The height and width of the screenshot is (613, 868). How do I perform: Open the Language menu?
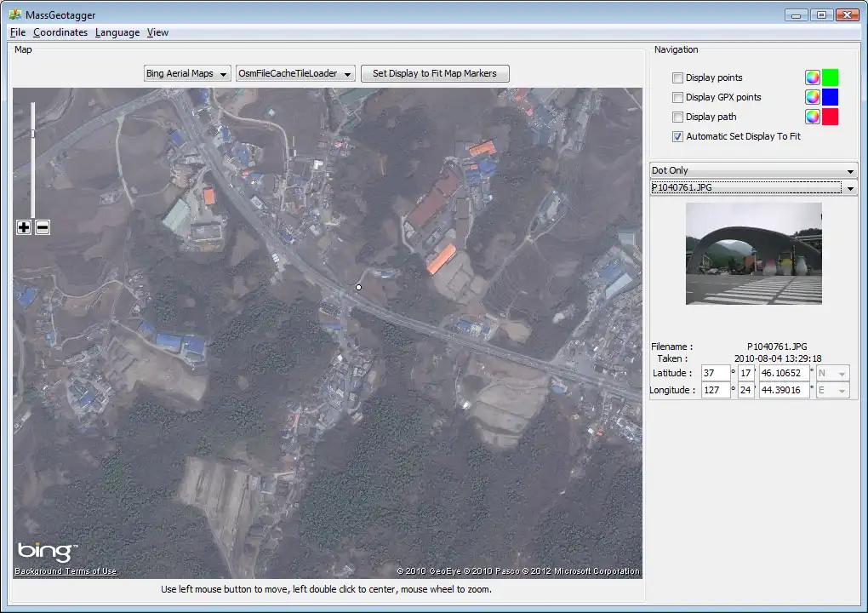[x=117, y=32]
